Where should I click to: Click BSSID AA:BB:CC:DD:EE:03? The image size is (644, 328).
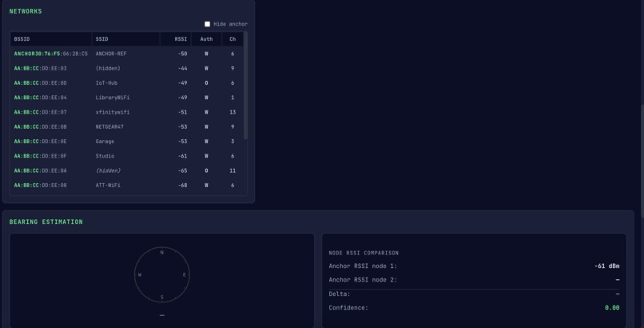[40, 69]
